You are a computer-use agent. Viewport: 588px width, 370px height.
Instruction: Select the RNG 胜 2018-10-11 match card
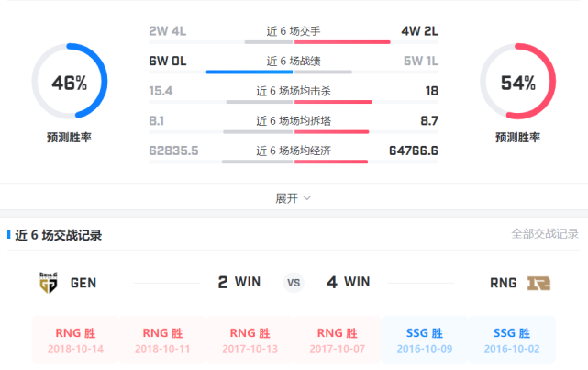pyautogui.click(x=162, y=341)
